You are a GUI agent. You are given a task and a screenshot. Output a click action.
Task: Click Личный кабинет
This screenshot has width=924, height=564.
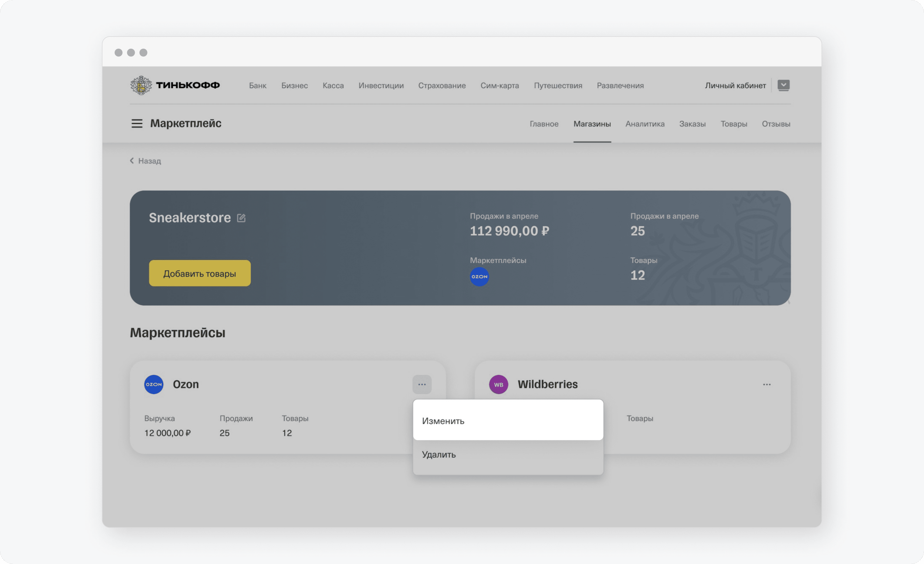point(735,86)
